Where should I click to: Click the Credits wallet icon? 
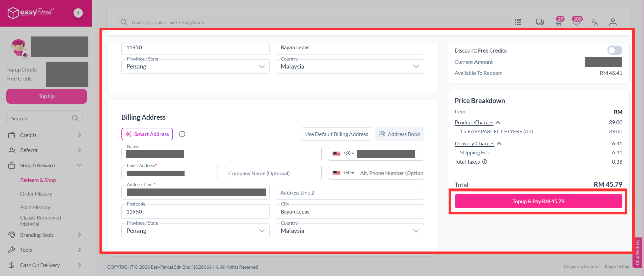(12, 135)
